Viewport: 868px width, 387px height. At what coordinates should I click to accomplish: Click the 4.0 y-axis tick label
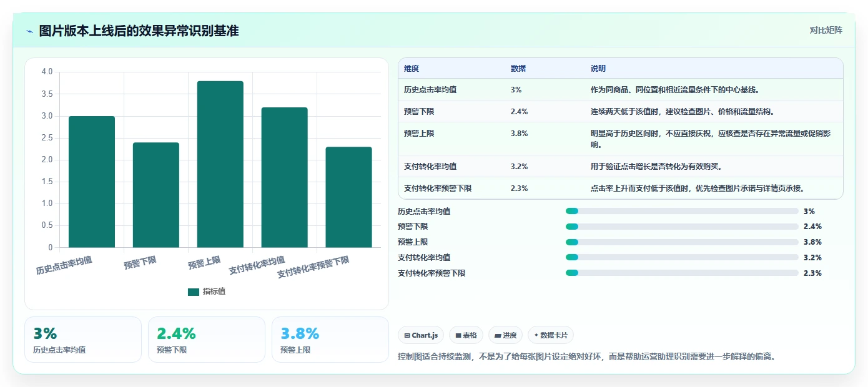47,72
